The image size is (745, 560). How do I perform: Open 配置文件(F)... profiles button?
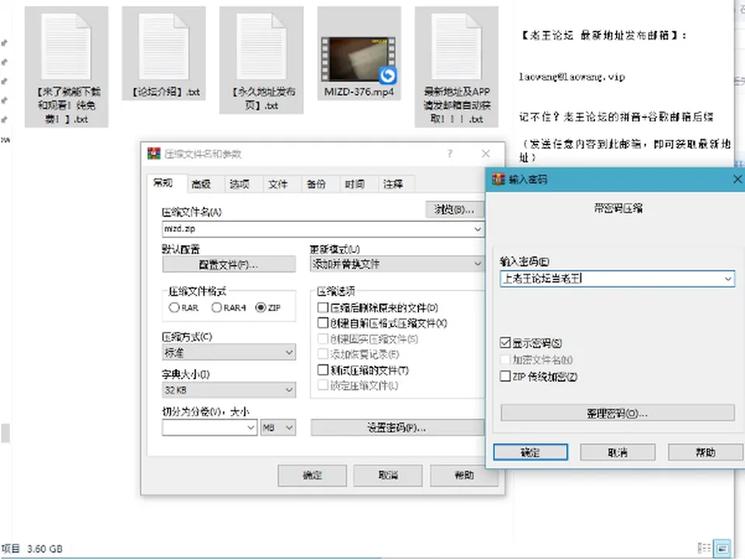[228, 264]
